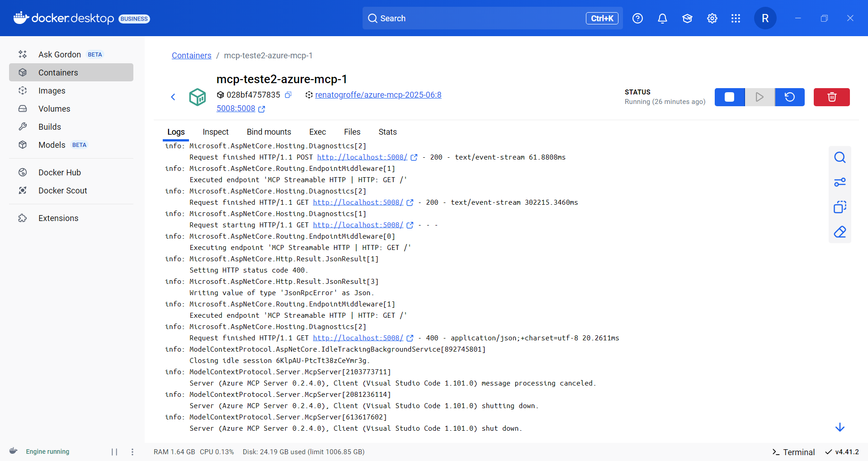Switch to the Exec tab
The image size is (868, 461).
pos(317,132)
